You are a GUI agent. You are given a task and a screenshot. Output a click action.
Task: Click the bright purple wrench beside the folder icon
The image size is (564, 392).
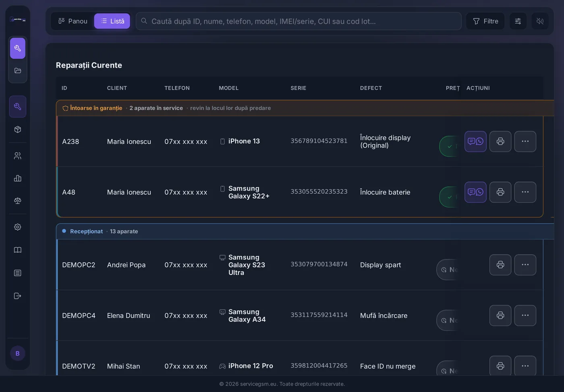pos(18,48)
